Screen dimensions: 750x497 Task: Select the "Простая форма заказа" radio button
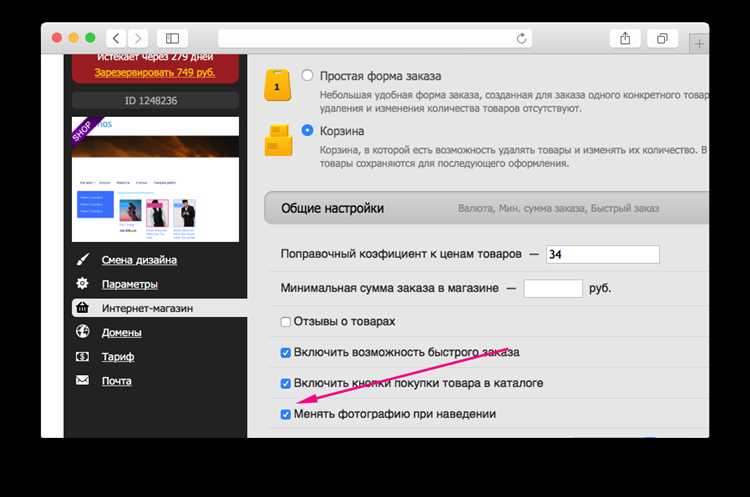tap(307, 75)
